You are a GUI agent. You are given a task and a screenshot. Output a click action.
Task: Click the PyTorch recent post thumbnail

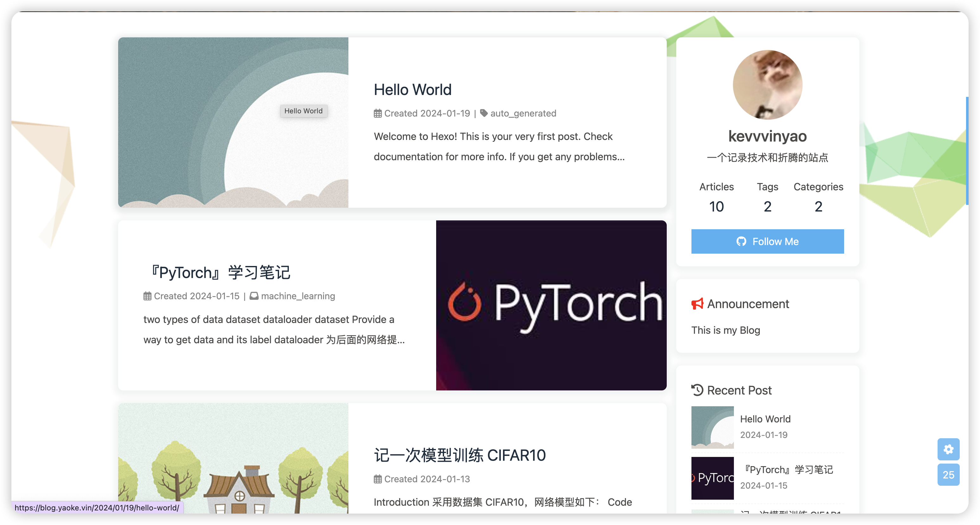pyautogui.click(x=713, y=478)
